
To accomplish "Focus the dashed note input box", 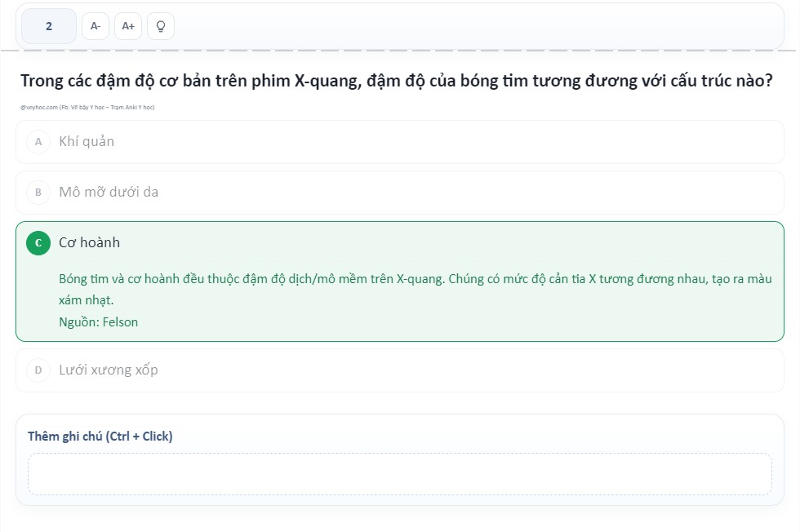I will tap(399, 474).
